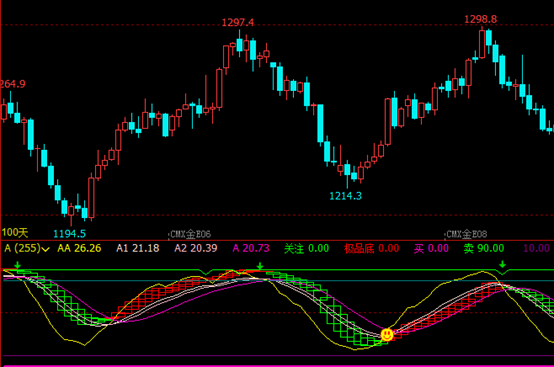
Task: Click the magenta A 20.73 indicator label
Action: [x=251, y=248]
